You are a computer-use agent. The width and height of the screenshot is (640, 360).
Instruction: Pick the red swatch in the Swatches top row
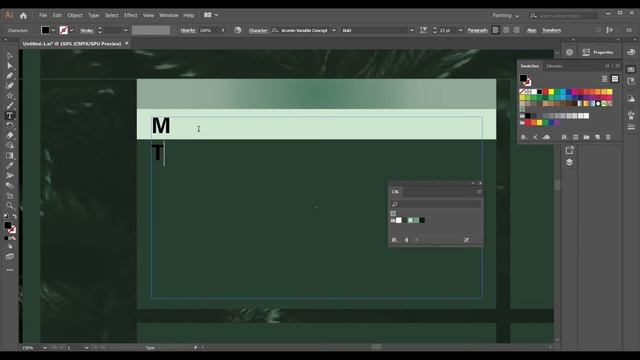[545, 92]
